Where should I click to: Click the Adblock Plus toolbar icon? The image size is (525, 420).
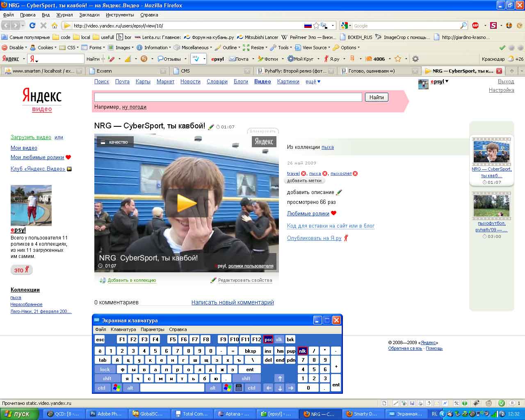[x=475, y=25]
